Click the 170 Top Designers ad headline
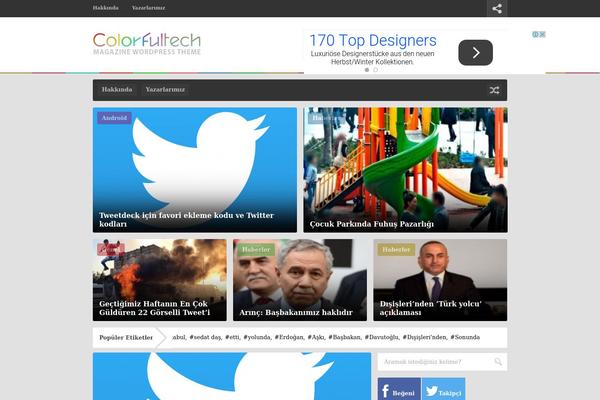 [373, 41]
